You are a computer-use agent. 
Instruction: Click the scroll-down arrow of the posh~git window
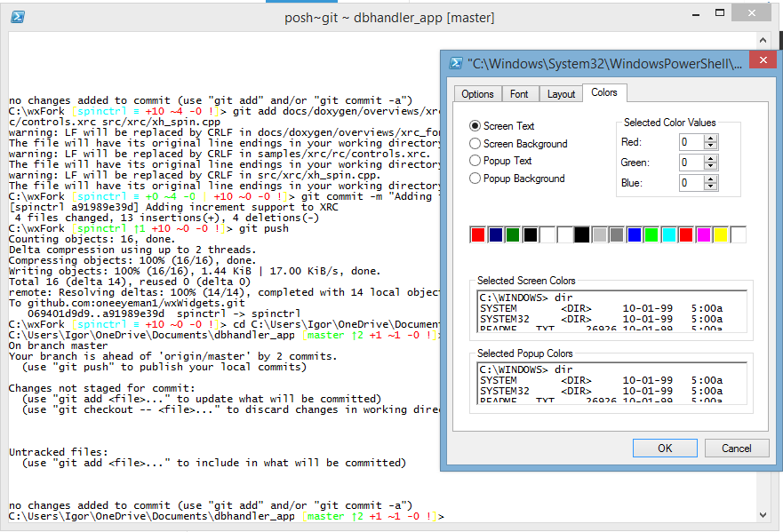coord(763,515)
